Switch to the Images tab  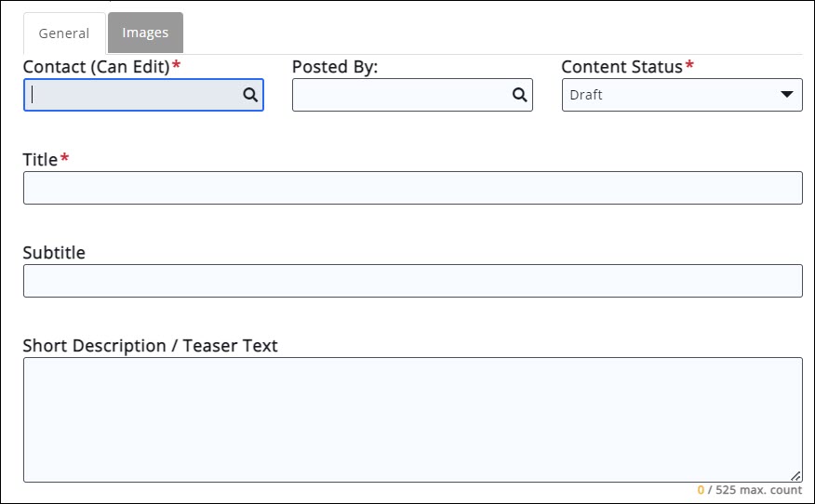(145, 33)
